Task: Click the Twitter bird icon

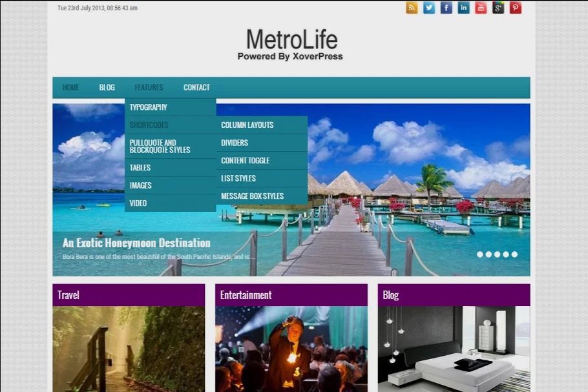Action: tap(429, 8)
